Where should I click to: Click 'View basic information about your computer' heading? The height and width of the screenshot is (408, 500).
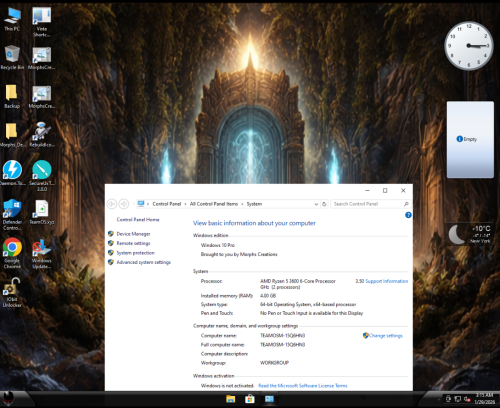[x=254, y=223]
